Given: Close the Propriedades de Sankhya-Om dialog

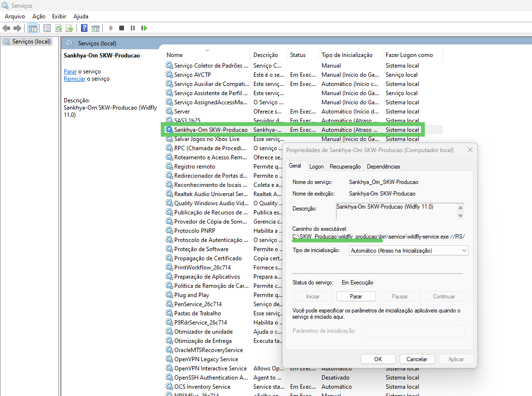Looking at the screenshot, I should coord(470,150).
